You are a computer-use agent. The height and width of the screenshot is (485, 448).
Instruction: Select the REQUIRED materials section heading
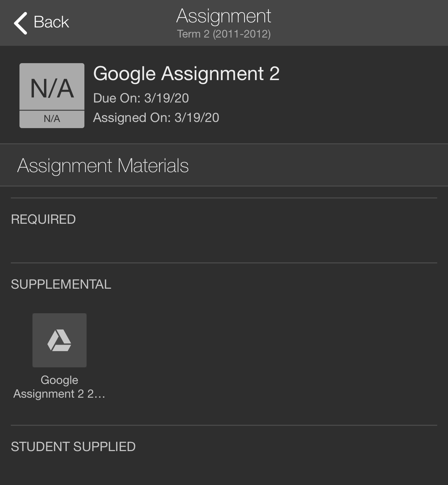click(43, 219)
